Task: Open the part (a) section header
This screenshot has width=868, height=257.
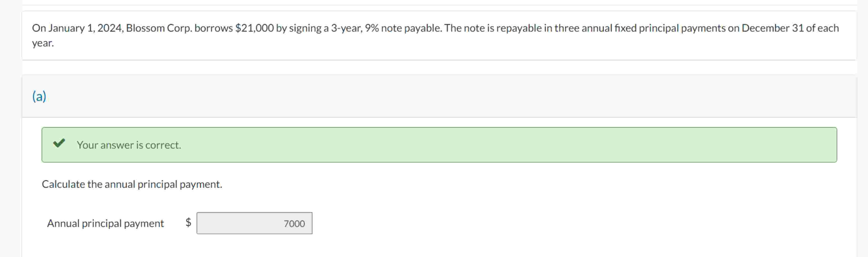Action: click(x=40, y=96)
